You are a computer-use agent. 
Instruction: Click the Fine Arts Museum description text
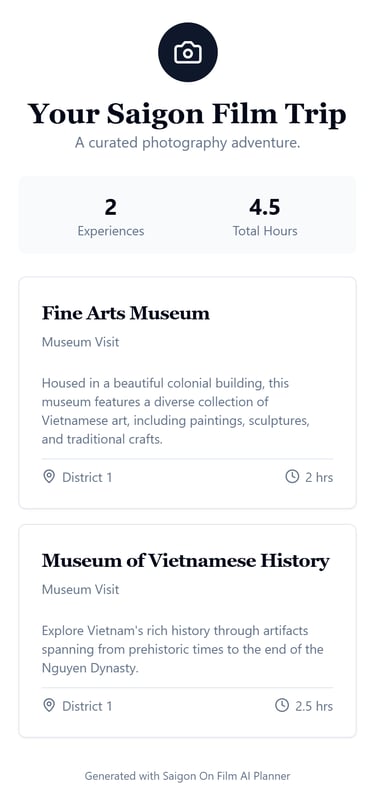click(176, 411)
